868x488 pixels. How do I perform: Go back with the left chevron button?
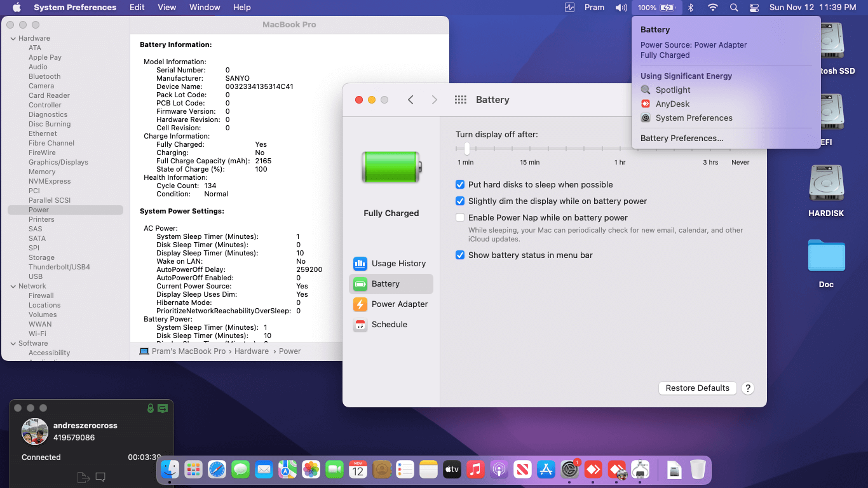point(410,100)
